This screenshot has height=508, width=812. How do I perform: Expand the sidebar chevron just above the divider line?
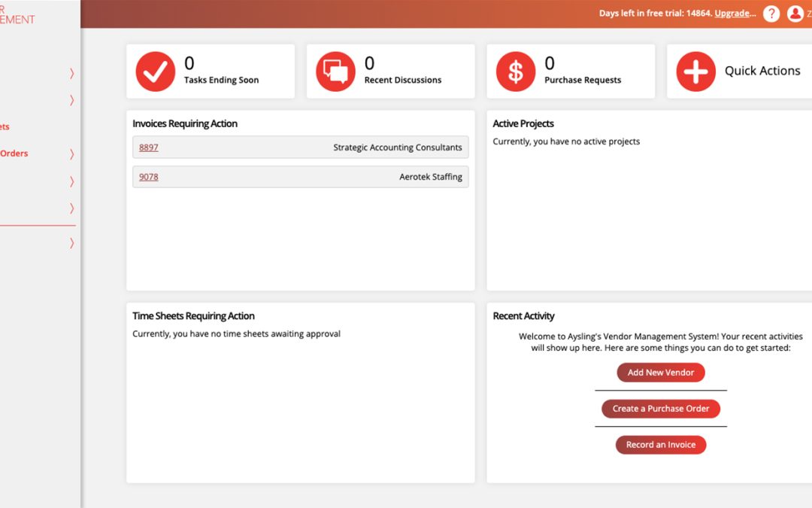[x=72, y=208]
